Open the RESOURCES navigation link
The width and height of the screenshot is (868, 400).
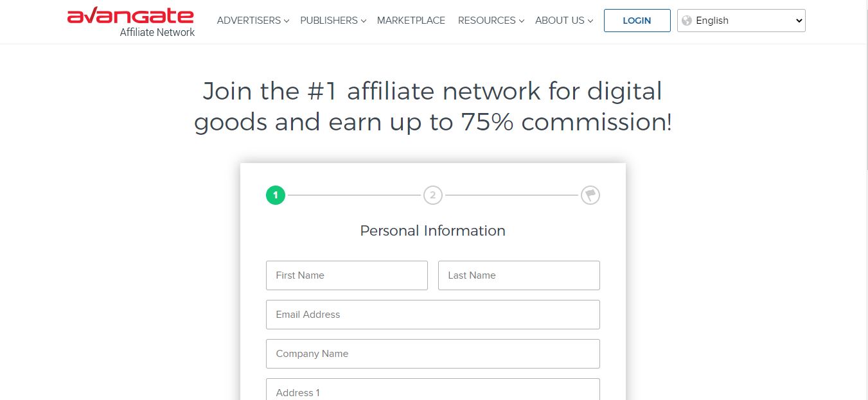(486, 21)
